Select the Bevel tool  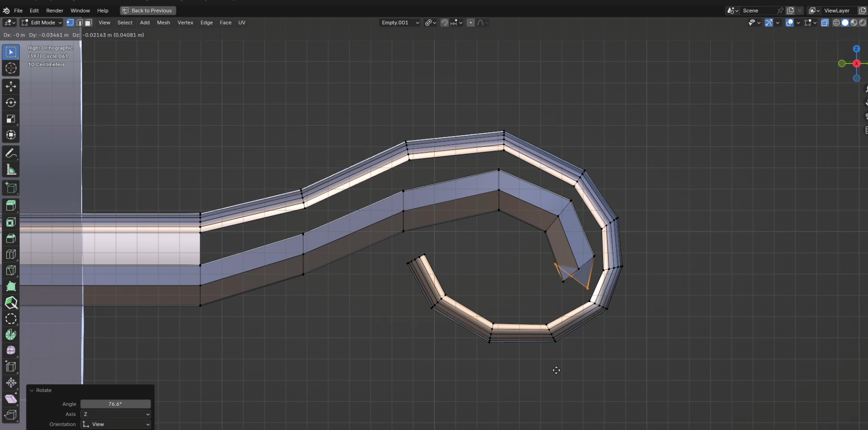pos(11,239)
